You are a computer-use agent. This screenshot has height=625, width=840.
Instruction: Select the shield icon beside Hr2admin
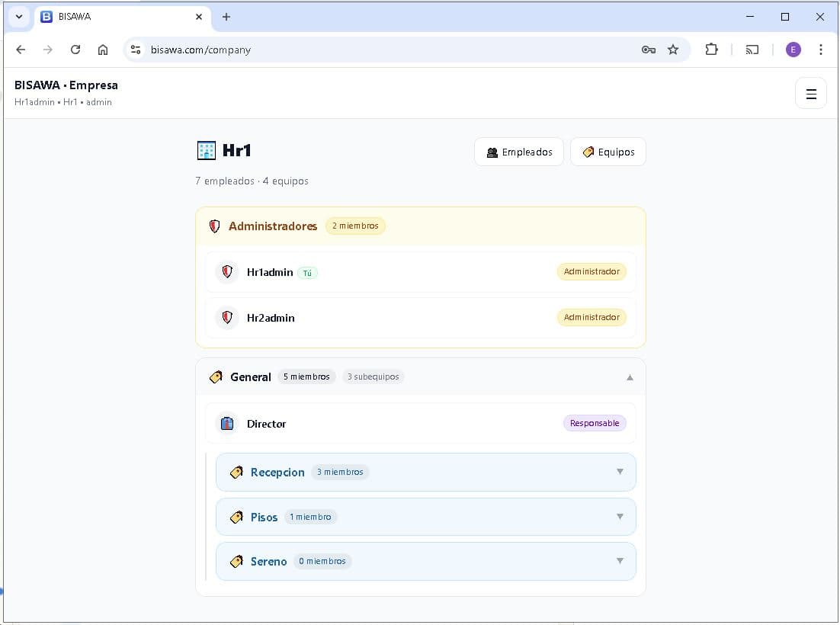point(226,317)
